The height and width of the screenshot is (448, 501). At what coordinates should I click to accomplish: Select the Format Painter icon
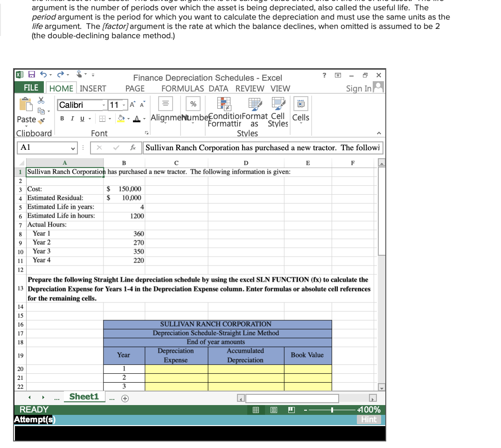click(41, 121)
